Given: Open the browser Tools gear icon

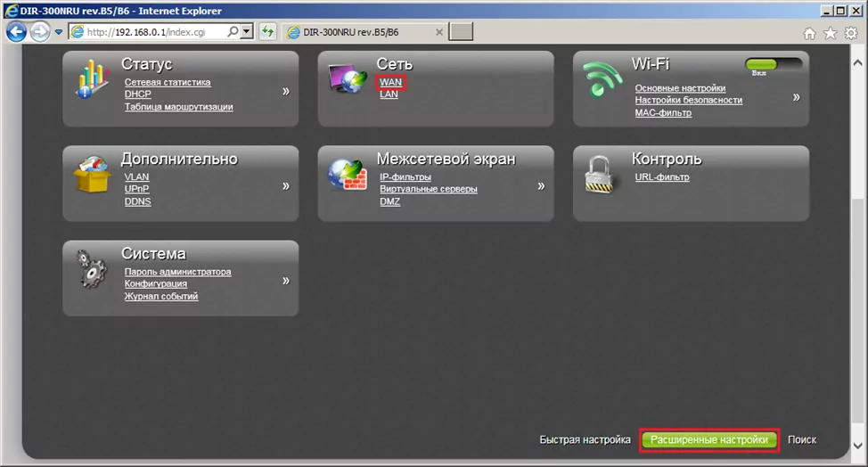Looking at the screenshot, I should [x=851, y=34].
